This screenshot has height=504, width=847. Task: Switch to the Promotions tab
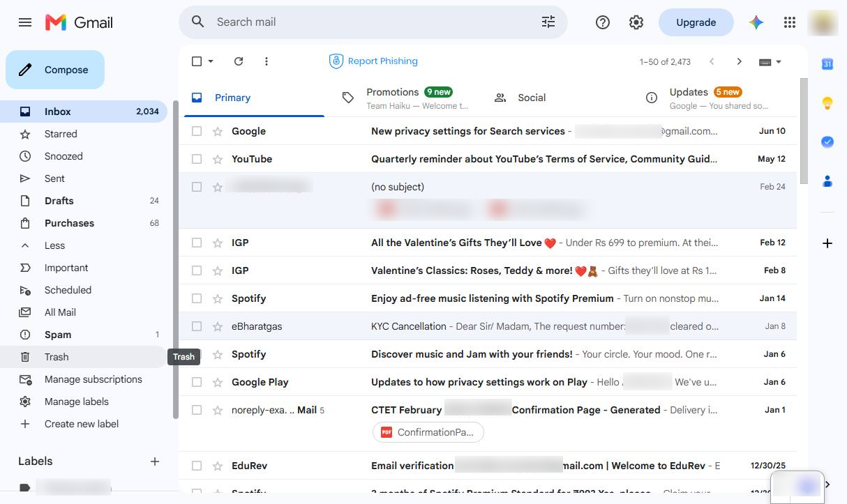click(405, 98)
